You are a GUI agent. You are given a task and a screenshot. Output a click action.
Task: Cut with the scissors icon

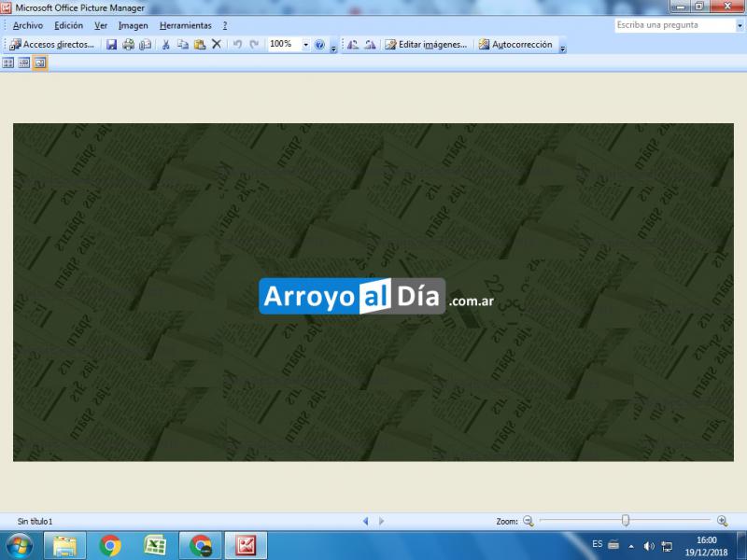click(x=166, y=45)
